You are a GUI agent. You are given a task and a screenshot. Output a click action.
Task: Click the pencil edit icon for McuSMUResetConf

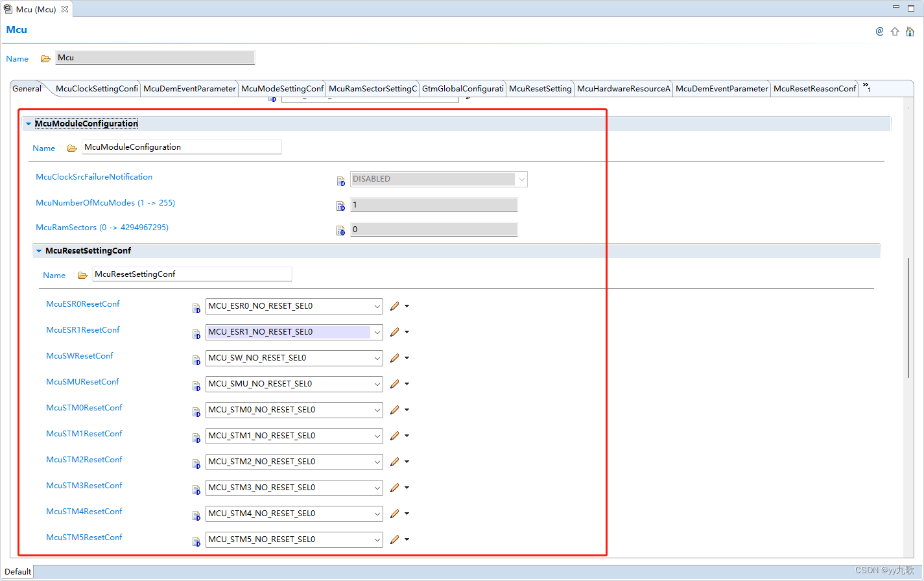tap(394, 384)
